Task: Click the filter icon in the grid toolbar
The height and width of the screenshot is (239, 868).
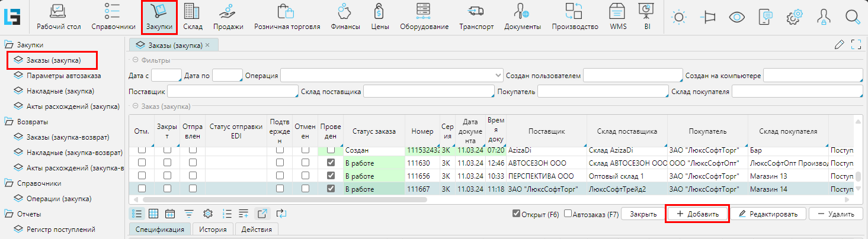Action: [190, 214]
